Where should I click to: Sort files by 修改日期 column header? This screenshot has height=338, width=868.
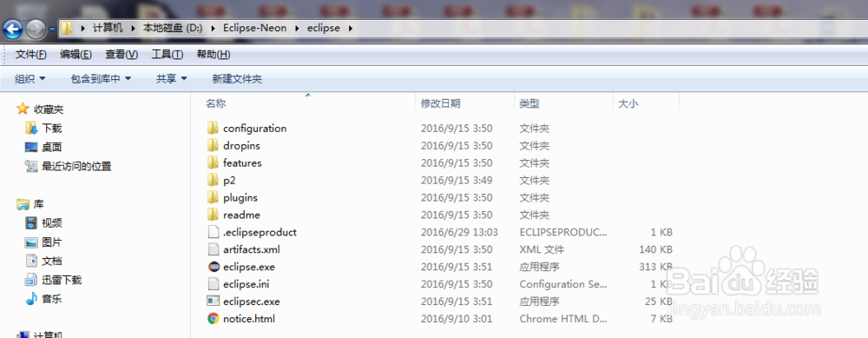pos(441,103)
